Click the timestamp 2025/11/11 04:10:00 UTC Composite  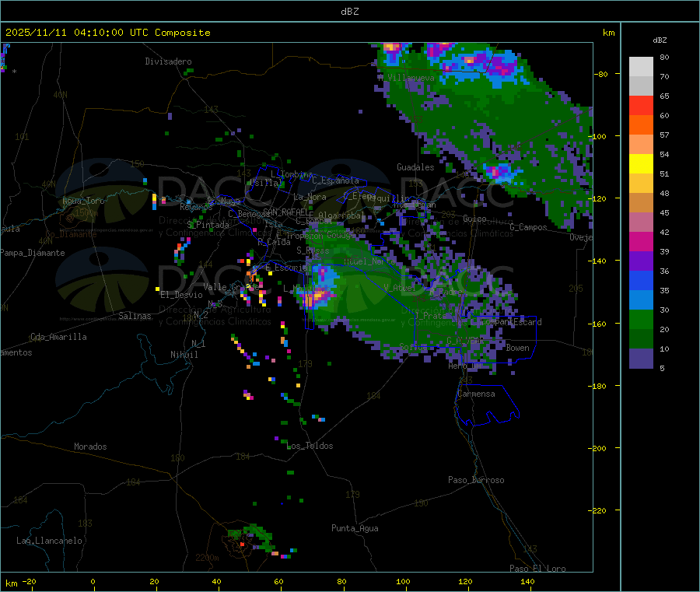tap(107, 33)
